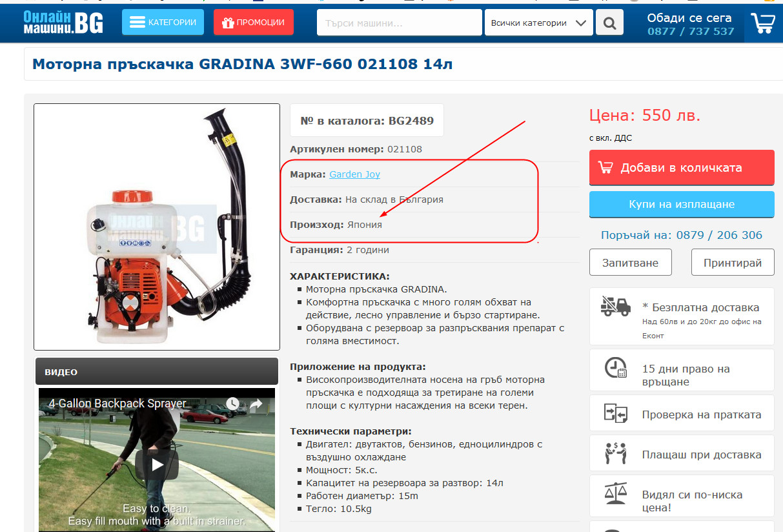Click the pay on delivery icon

(x=615, y=453)
